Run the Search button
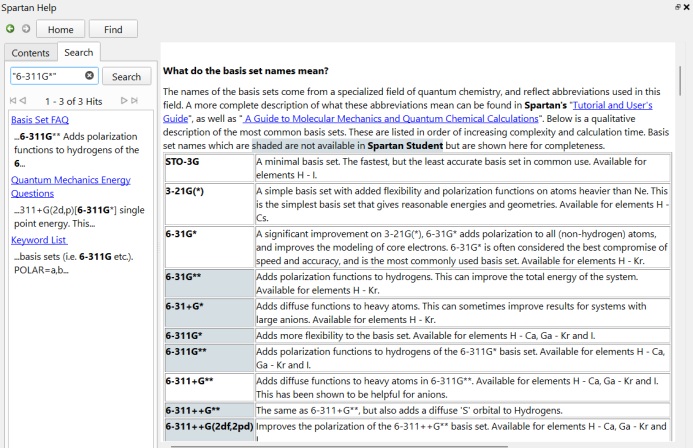 pos(126,76)
